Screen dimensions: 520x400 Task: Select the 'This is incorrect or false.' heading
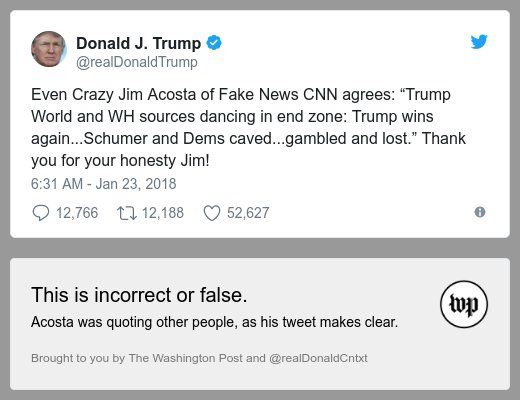pyautogui.click(x=139, y=295)
